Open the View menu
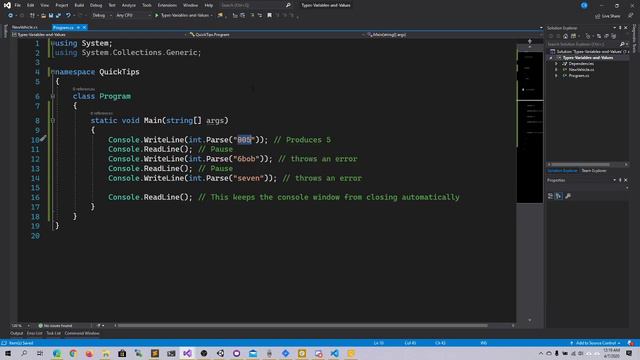 (x=44, y=5)
